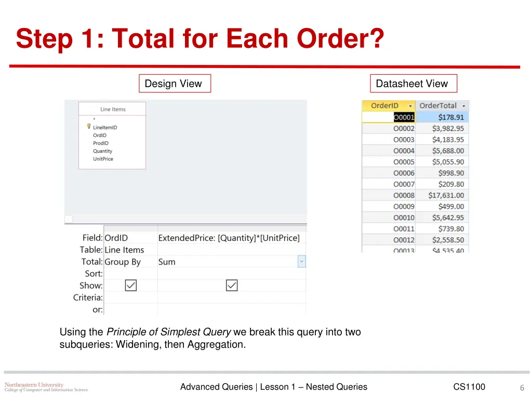Click the Line Items table title bar
The width and height of the screenshot is (532, 399).
coord(112,109)
